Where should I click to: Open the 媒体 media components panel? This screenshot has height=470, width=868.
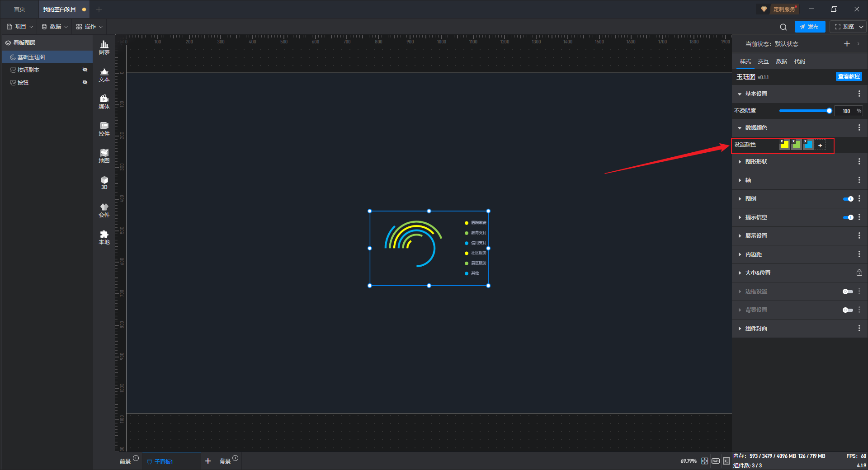104,102
